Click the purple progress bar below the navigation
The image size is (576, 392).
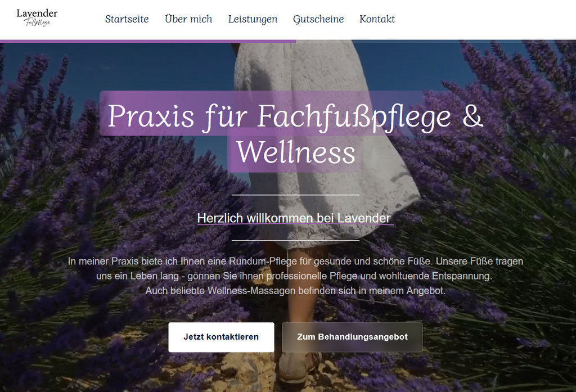148,42
